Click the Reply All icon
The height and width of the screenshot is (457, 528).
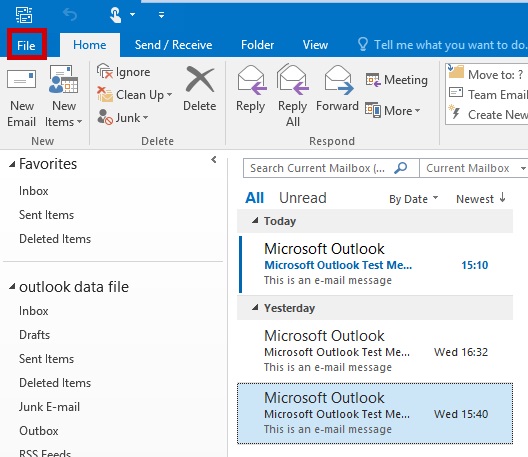point(292,79)
